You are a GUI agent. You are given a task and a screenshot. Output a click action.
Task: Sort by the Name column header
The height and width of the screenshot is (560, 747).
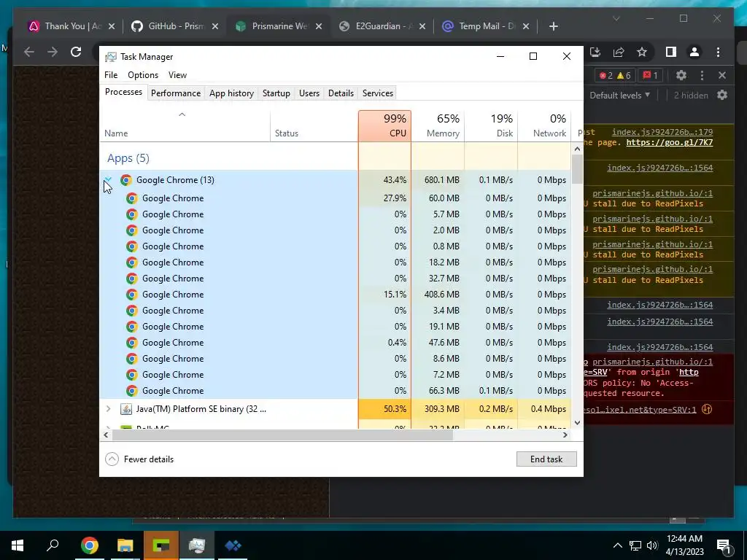185,126
